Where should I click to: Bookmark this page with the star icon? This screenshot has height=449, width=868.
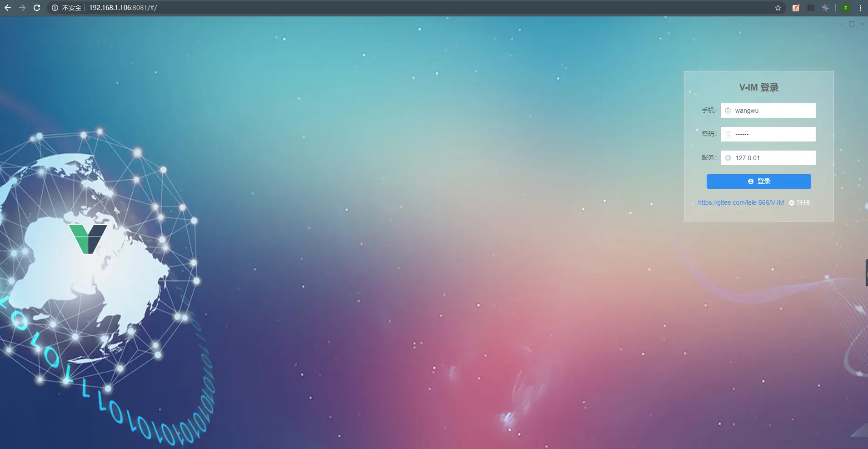point(778,8)
